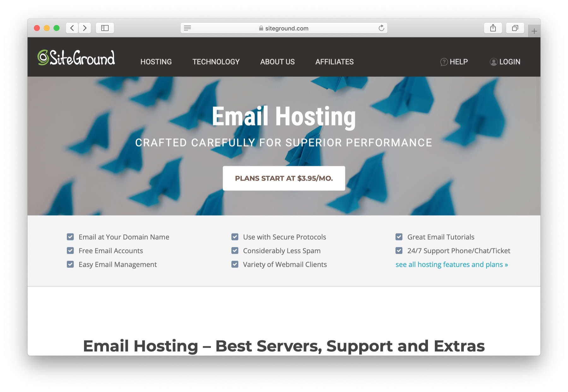The width and height of the screenshot is (568, 392).
Task: Toggle the Safari sidebar button
Action: point(105,28)
